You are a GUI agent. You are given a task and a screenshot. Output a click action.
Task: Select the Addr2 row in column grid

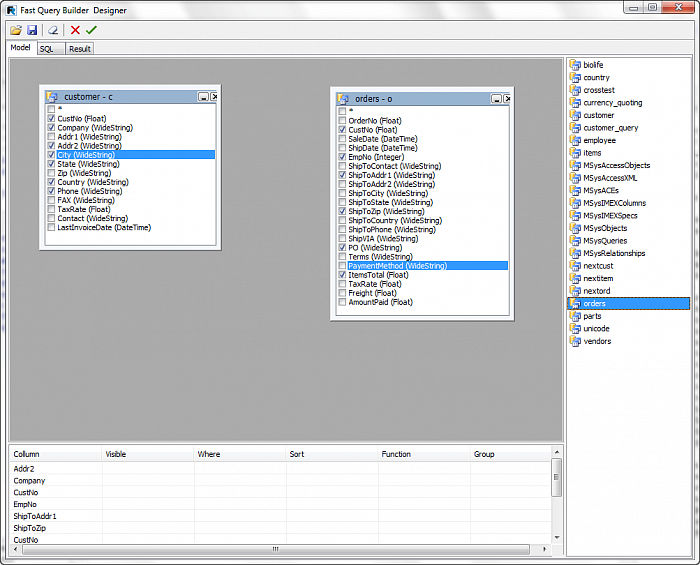click(x=24, y=468)
